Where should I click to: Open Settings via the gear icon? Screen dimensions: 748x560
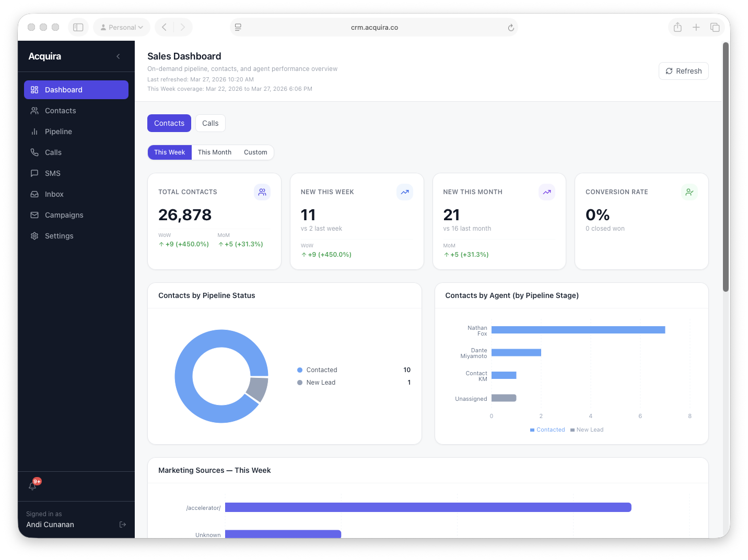(34, 236)
